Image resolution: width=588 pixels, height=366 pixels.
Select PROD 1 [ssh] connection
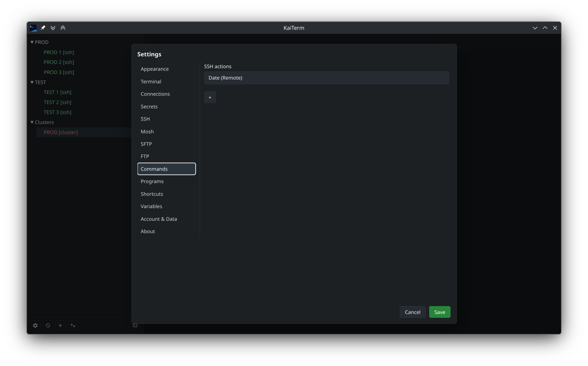click(x=59, y=52)
